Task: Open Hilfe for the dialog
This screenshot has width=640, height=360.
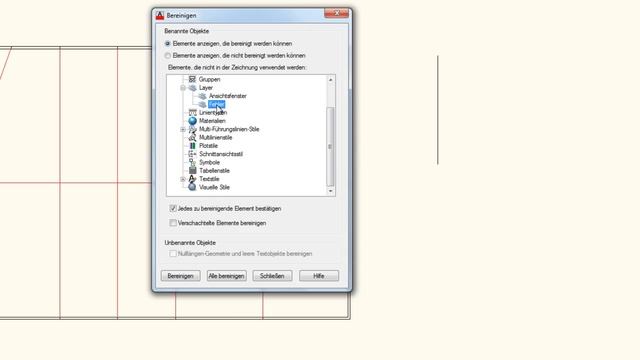Action: pos(319,276)
